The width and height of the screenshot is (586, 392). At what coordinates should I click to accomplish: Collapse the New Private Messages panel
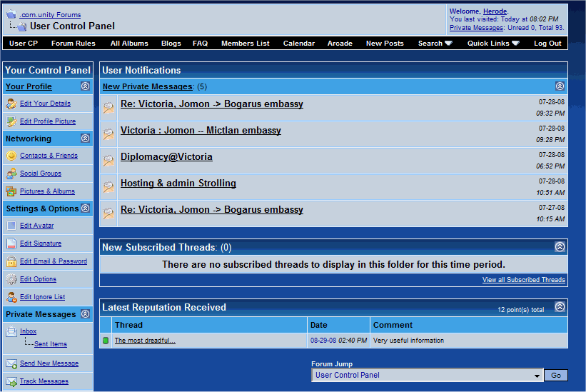560,86
